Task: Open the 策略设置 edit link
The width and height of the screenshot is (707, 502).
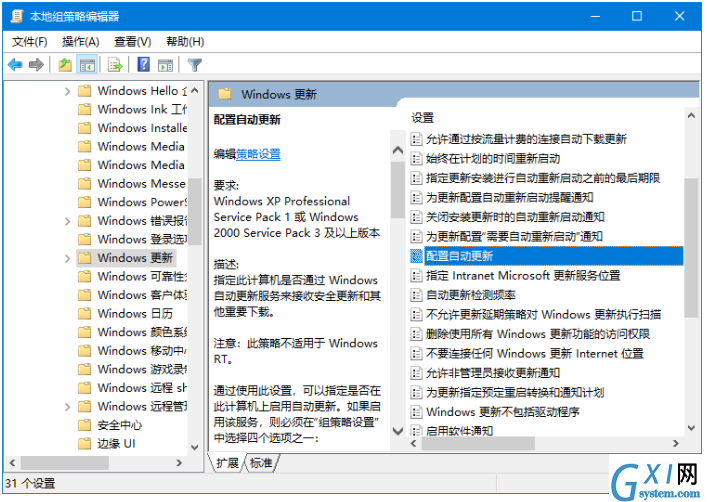Action: click(x=258, y=154)
